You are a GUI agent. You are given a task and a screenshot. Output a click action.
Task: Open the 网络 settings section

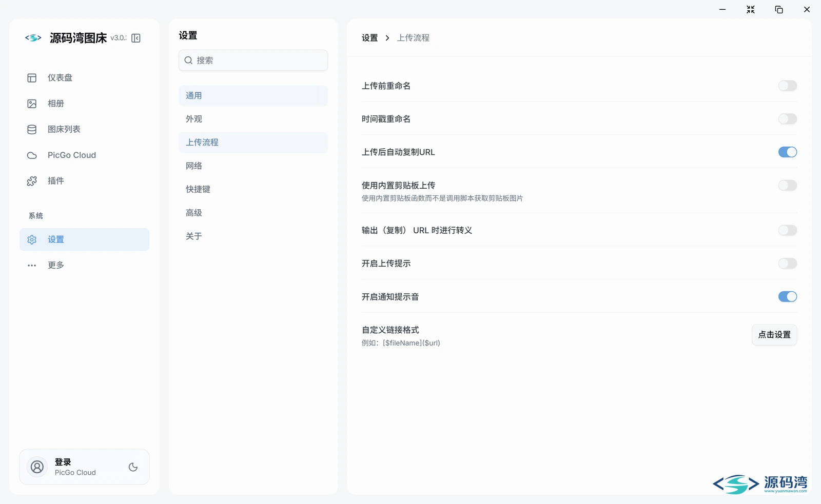pos(253,166)
